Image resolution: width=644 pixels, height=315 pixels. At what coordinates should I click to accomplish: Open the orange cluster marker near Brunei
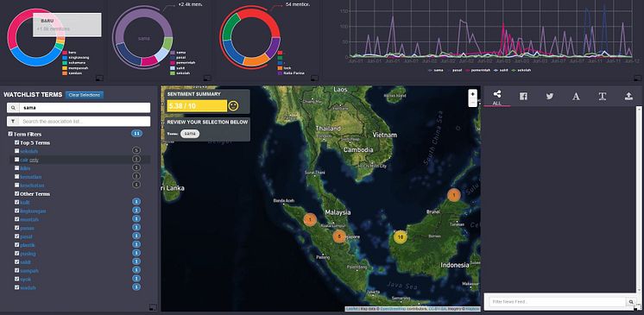(453, 195)
